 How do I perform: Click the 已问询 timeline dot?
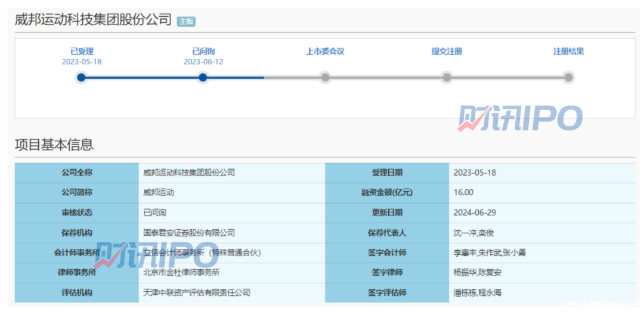click(x=203, y=77)
